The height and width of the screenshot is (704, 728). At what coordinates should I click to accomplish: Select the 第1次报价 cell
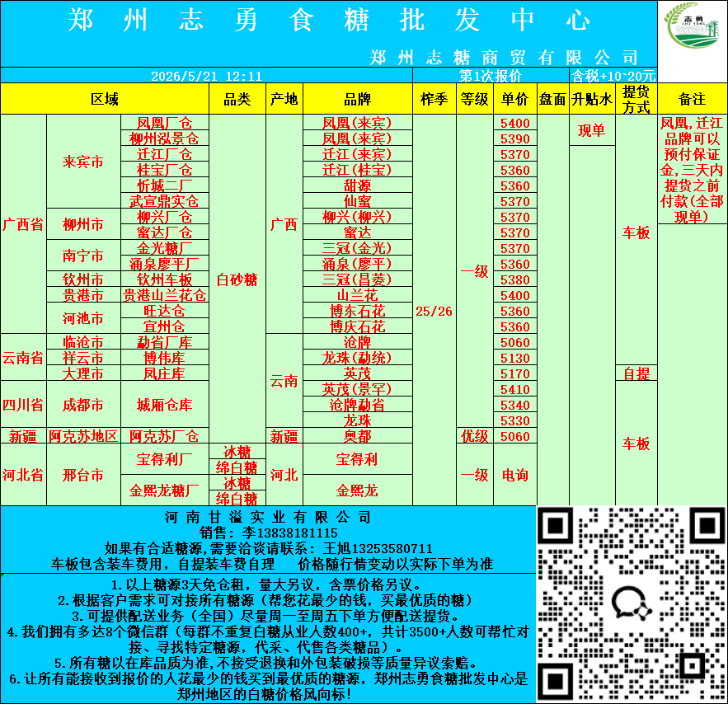491,76
